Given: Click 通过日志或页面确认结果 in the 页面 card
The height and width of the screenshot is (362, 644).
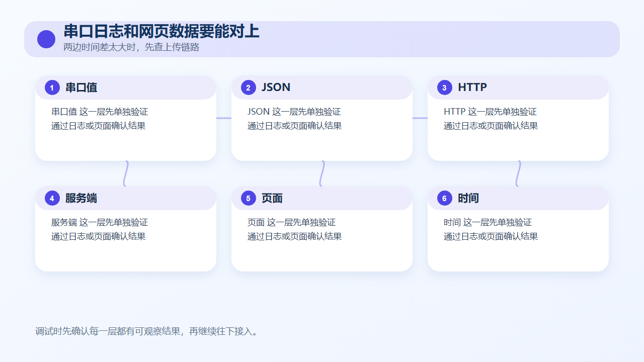Looking at the screenshot, I should pyautogui.click(x=295, y=236).
